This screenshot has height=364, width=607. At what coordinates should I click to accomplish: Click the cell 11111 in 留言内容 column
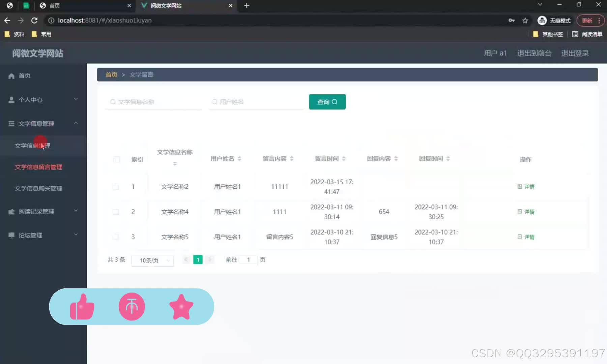[280, 186]
